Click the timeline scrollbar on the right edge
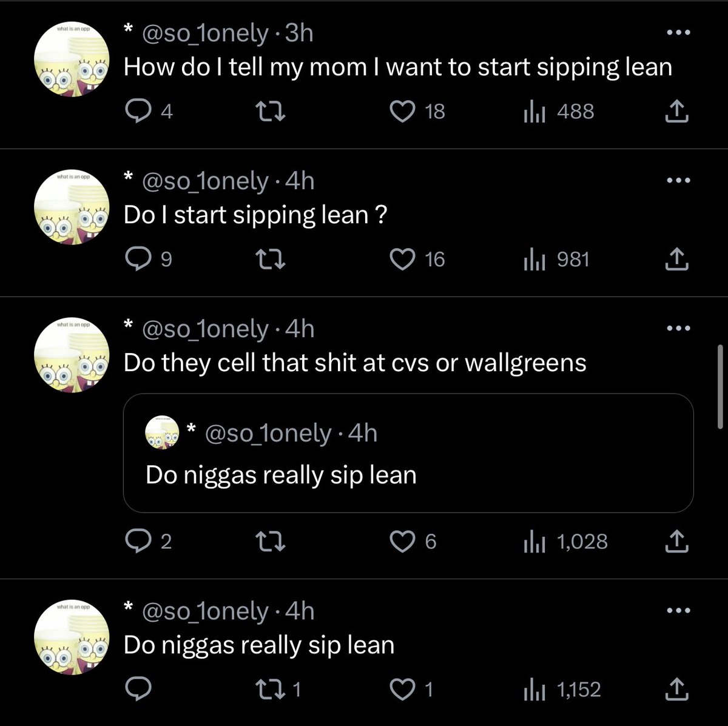The image size is (728, 726). [x=720, y=387]
